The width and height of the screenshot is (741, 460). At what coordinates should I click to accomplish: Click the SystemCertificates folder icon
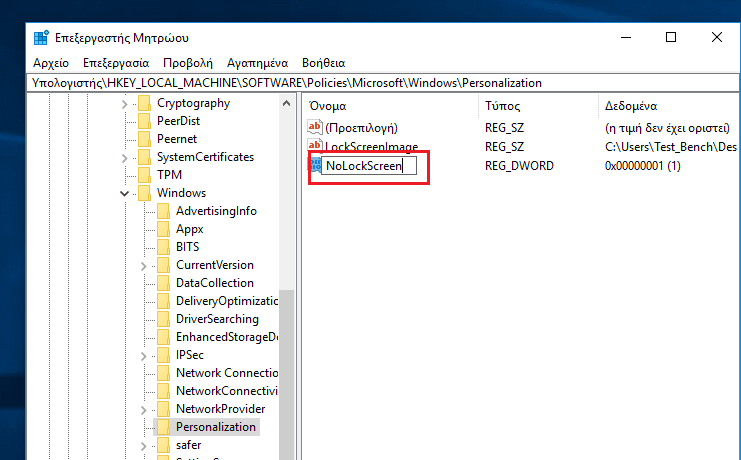144,157
